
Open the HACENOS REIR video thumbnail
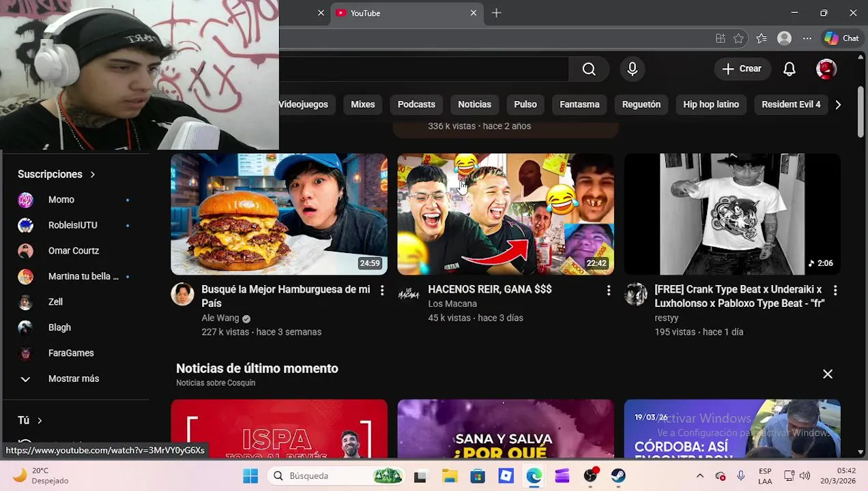coord(506,214)
